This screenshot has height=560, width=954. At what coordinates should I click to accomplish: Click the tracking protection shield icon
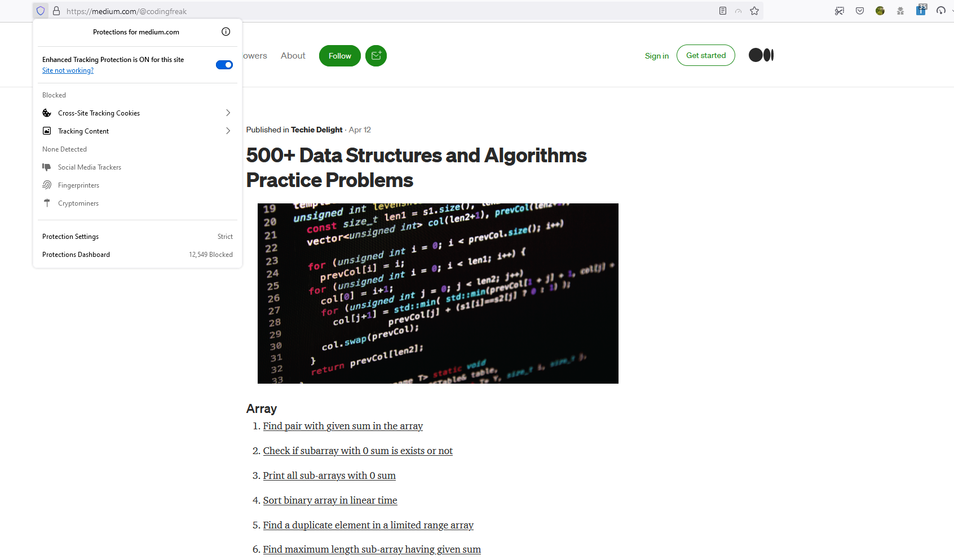[41, 11]
